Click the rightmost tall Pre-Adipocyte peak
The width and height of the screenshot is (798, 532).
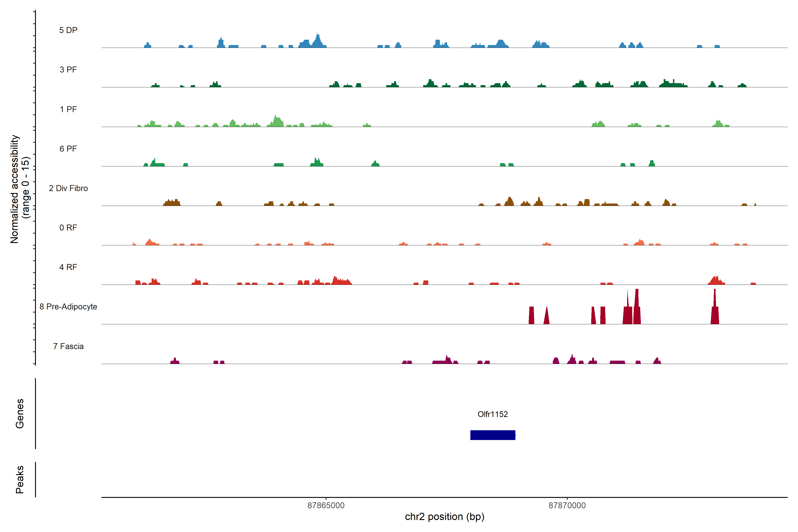tap(715, 311)
